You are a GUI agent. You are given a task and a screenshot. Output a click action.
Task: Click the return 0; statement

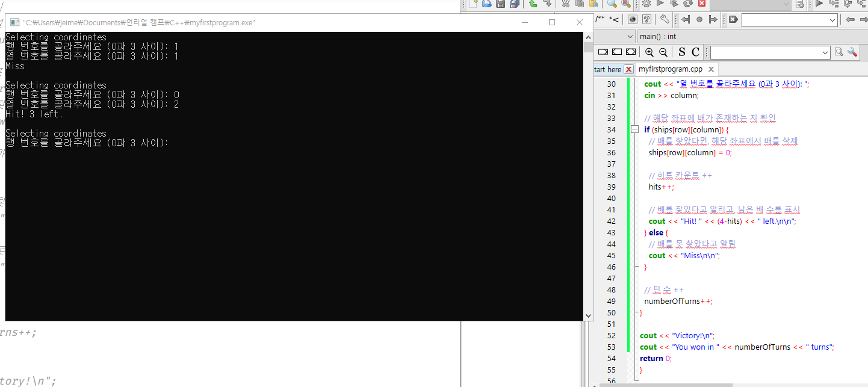[656, 358]
